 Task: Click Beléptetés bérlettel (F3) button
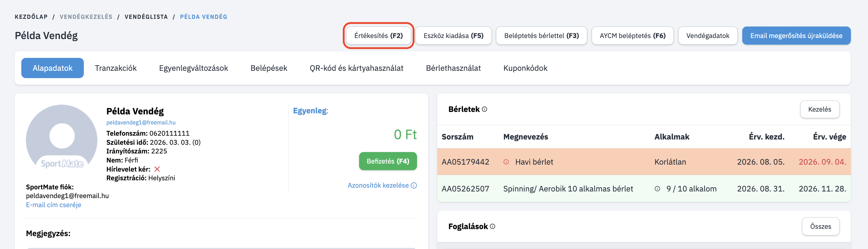pos(541,36)
